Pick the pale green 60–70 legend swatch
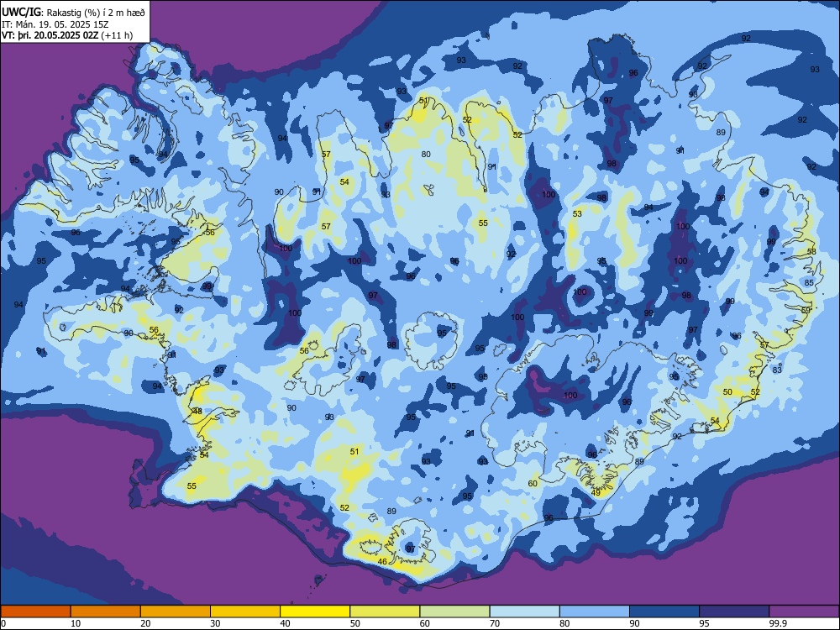The height and width of the screenshot is (630, 840). (454, 612)
